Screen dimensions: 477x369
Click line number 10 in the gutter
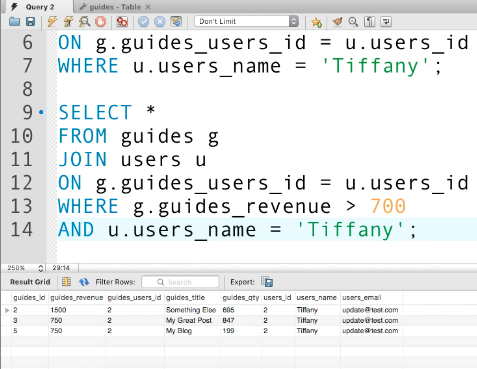(x=22, y=136)
